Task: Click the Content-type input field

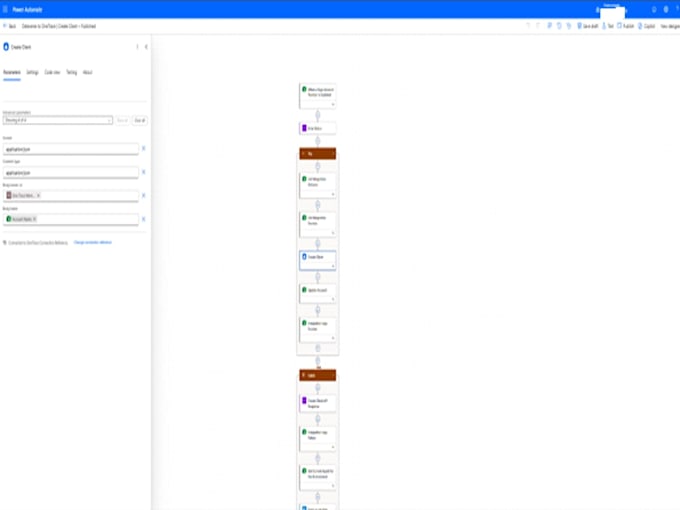Action: 71,173
